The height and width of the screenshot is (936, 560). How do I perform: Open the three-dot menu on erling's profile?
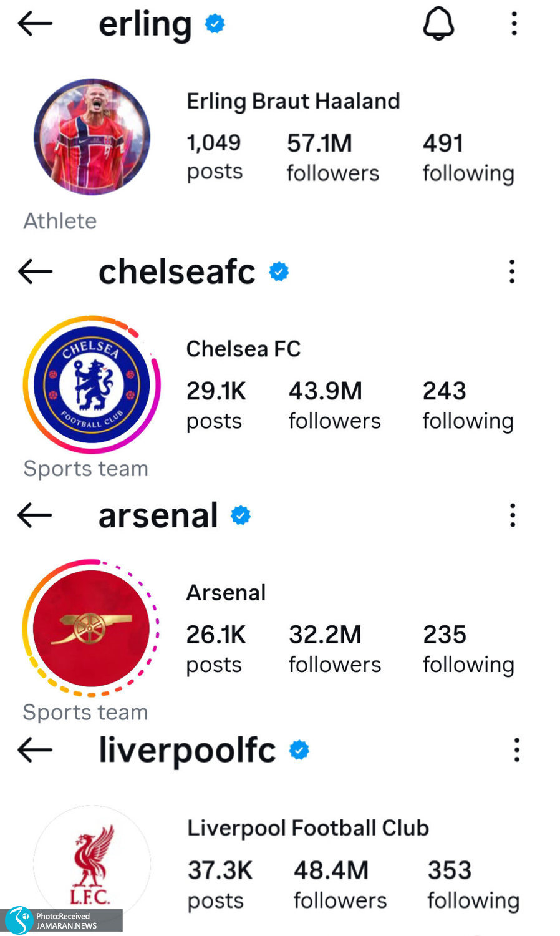tap(514, 23)
